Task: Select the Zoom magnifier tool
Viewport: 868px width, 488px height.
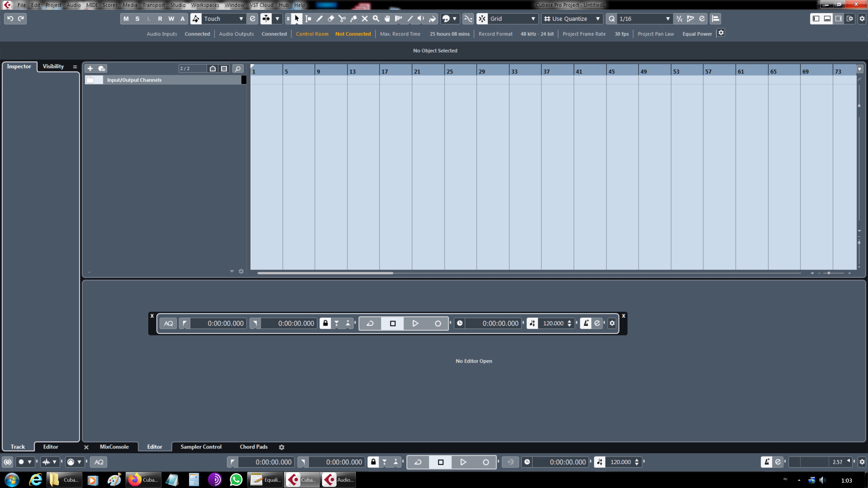Action: [376, 19]
